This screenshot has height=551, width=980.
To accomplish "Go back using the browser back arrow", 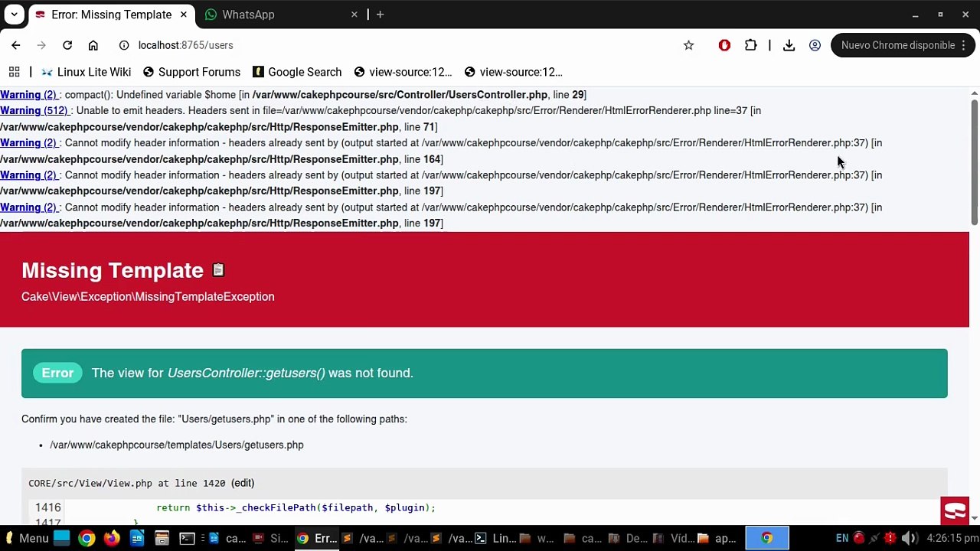I will click(x=16, y=45).
